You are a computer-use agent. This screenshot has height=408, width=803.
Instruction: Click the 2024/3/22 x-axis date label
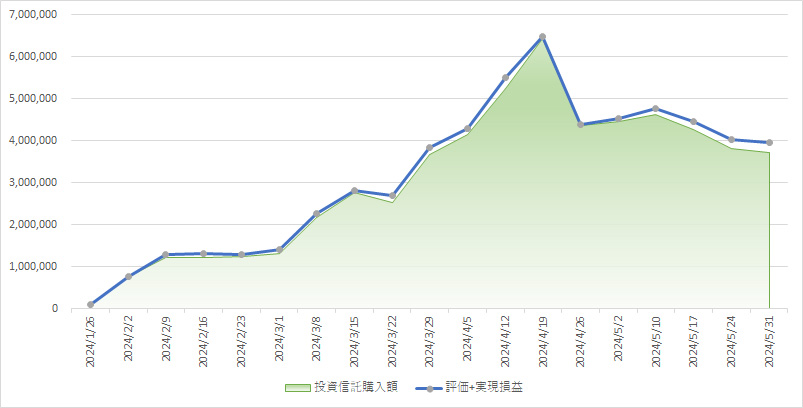(392, 341)
